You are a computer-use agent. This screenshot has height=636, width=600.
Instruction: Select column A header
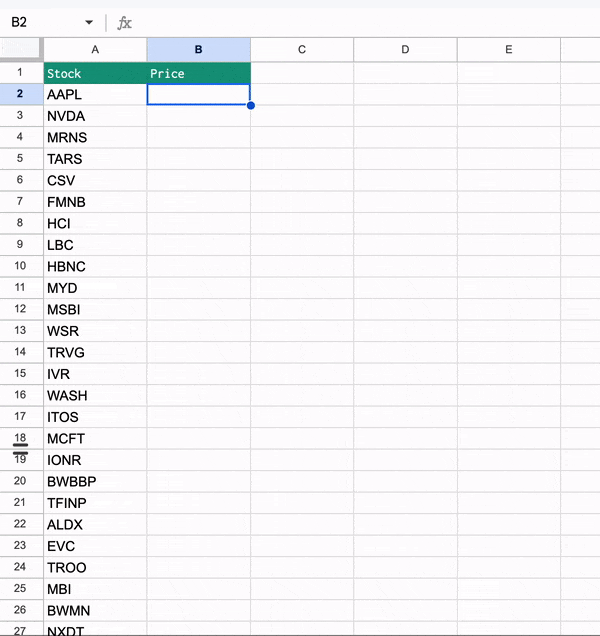(x=95, y=49)
